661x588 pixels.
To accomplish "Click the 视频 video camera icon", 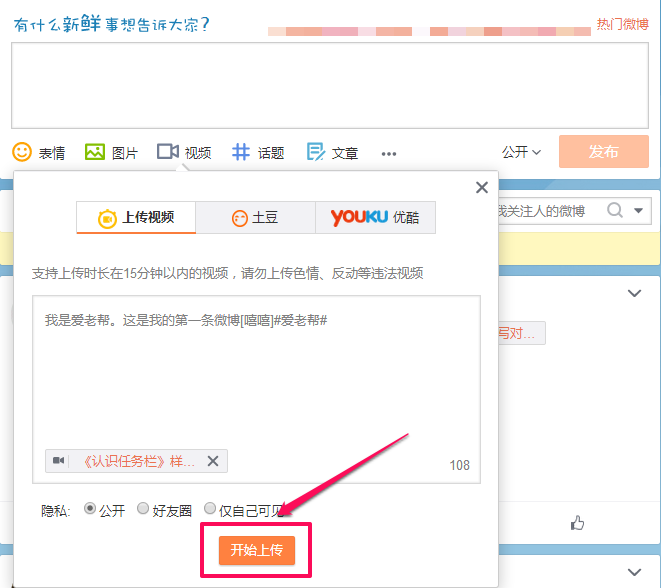I will point(167,152).
